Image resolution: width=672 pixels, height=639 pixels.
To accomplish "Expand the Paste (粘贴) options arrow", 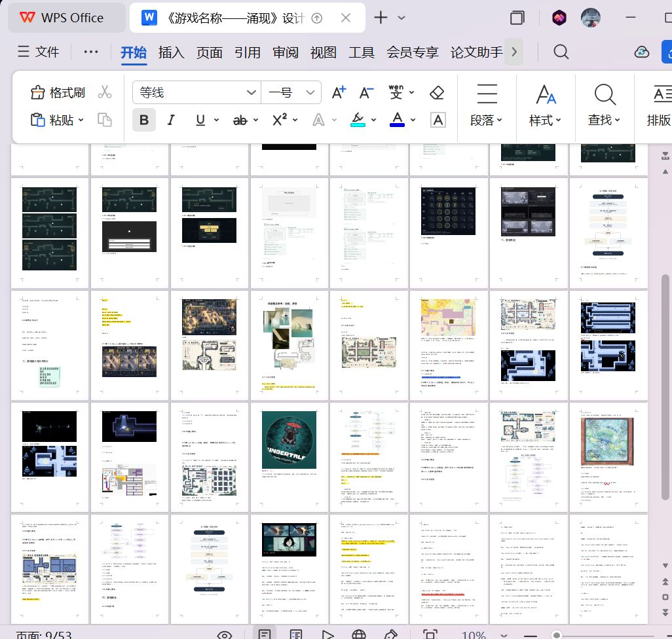I will point(81,120).
